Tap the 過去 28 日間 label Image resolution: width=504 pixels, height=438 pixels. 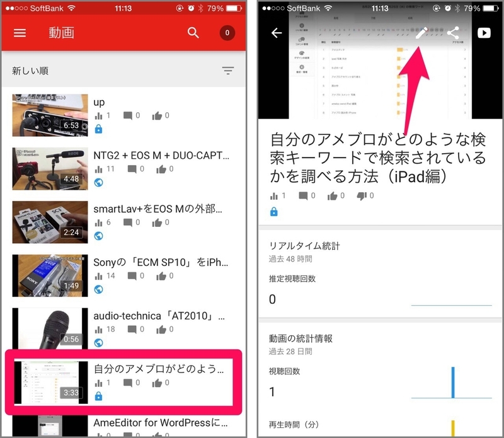click(x=290, y=352)
